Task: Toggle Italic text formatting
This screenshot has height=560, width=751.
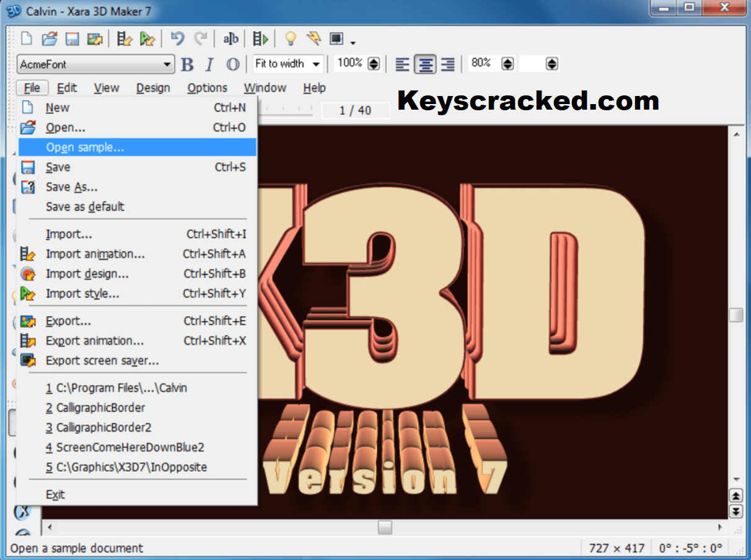Action: pyautogui.click(x=209, y=64)
